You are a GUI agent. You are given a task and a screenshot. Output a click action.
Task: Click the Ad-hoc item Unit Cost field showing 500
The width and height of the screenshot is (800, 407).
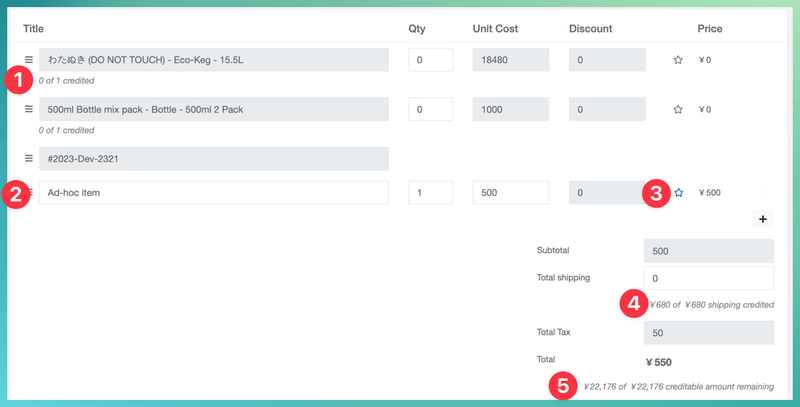[x=510, y=193]
